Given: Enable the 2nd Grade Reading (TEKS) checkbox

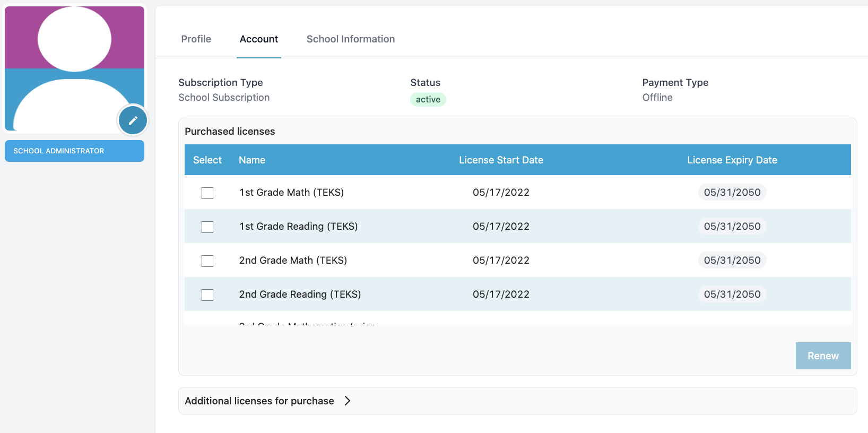Looking at the screenshot, I should coord(207,295).
